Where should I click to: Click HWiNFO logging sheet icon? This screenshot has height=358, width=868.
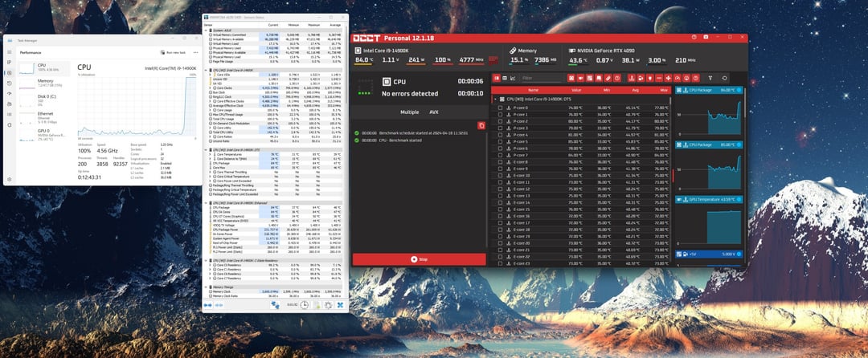click(x=317, y=305)
